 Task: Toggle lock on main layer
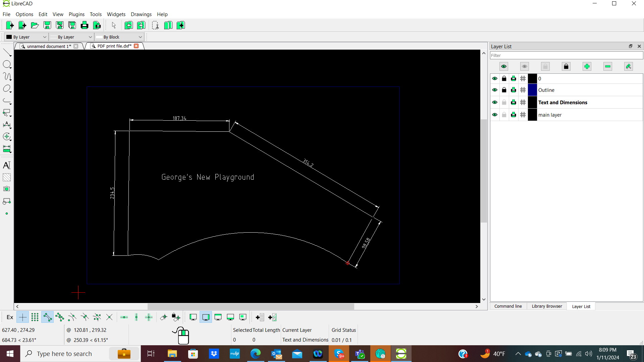[504, 115]
